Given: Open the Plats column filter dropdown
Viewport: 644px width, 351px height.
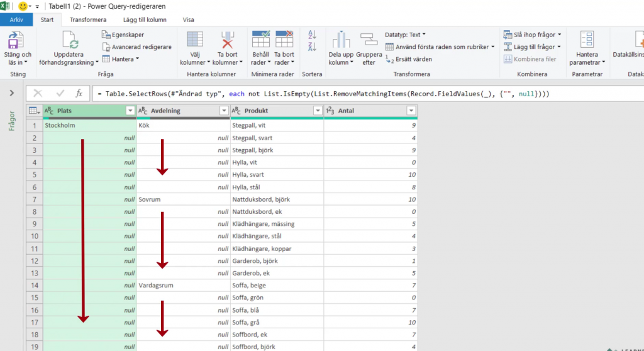Looking at the screenshot, I should coord(130,111).
